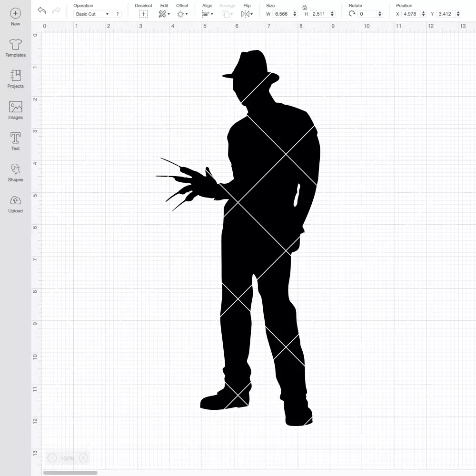Adjust the Height stepper arrows
Image resolution: width=476 pixels, height=476 pixels.
[332, 14]
